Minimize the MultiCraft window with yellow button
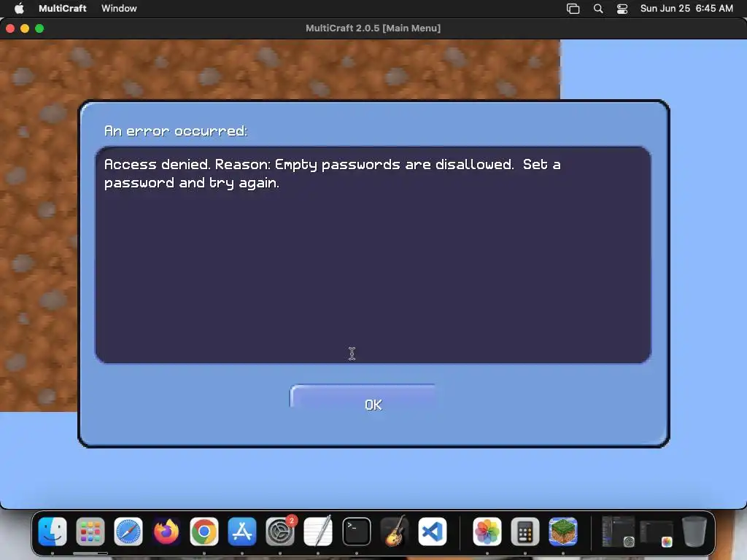This screenshot has height=560, width=747. [x=25, y=28]
